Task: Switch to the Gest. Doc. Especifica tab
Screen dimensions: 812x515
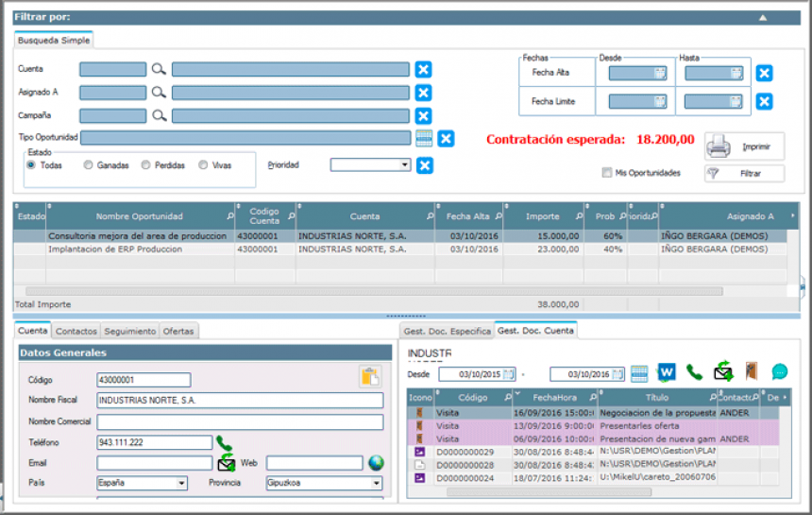Action: coord(447,332)
